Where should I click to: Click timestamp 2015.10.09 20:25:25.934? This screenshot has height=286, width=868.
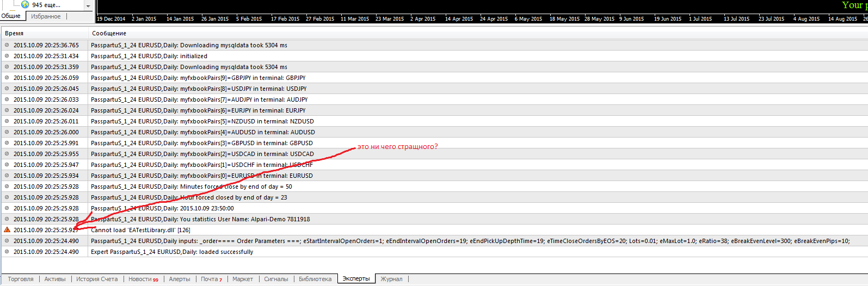pyautogui.click(x=46, y=176)
